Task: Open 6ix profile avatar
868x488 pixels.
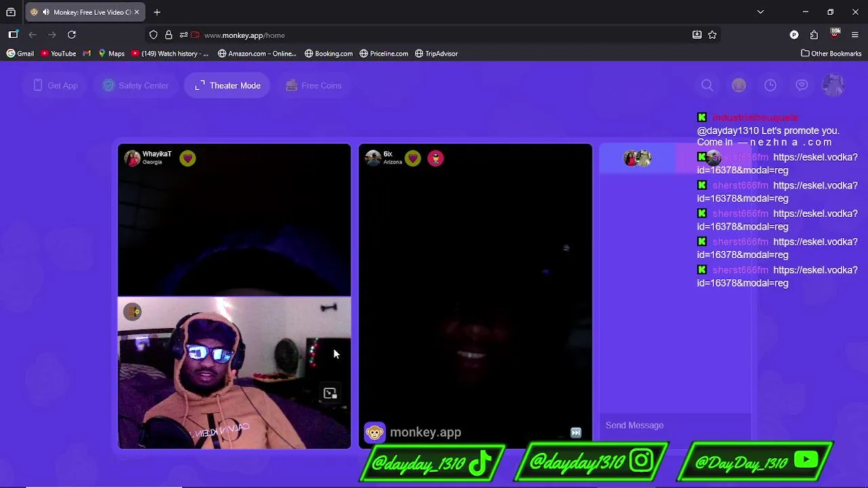Action: [x=373, y=158]
